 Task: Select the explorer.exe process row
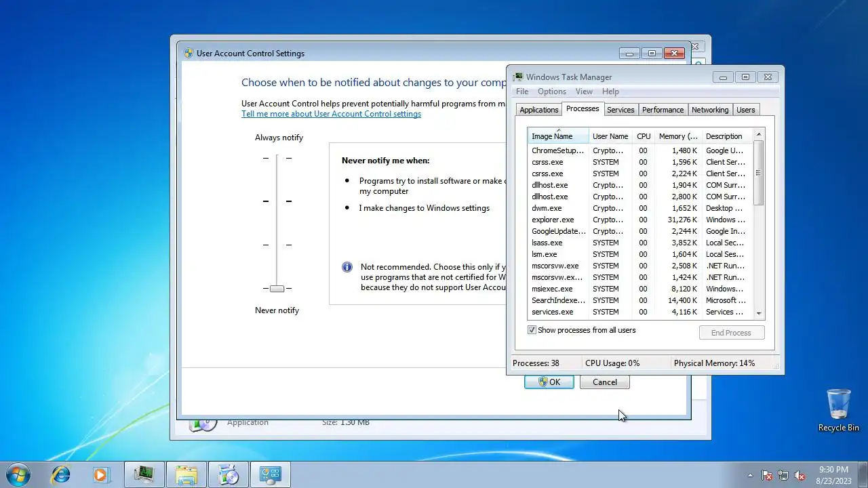[x=640, y=220]
